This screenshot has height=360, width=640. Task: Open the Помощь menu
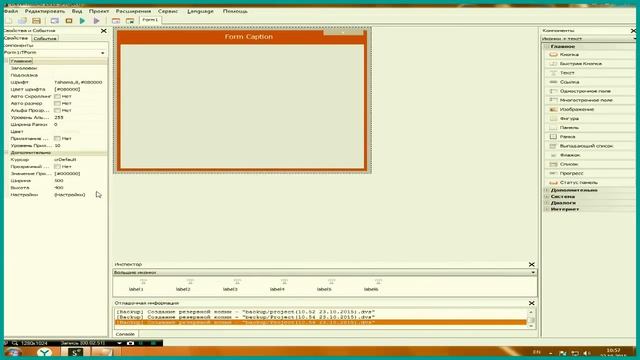pyautogui.click(x=235, y=11)
